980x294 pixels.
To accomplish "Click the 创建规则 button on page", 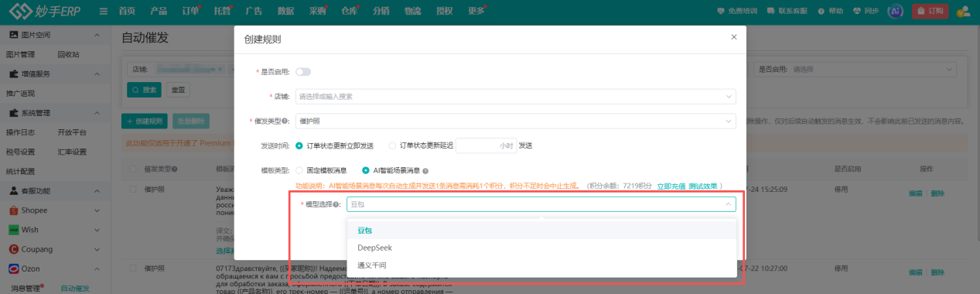I will (145, 121).
